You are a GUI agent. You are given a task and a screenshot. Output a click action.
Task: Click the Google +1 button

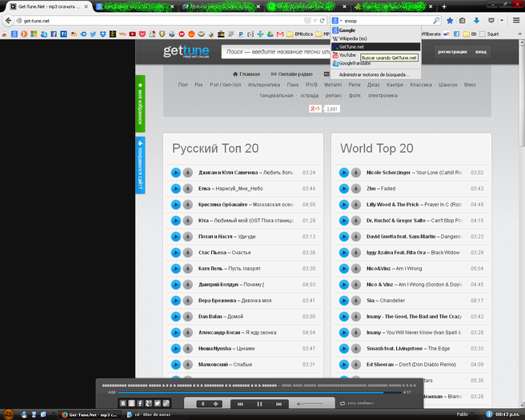tap(315, 109)
